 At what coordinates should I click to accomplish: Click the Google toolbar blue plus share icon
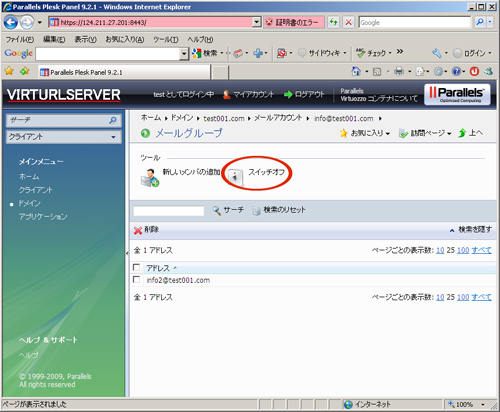pos(258,53)
